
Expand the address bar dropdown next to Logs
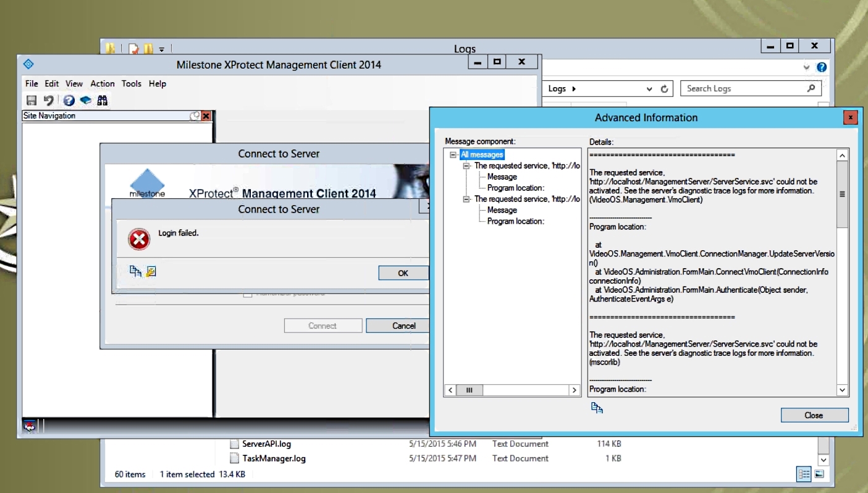point(649,88)
